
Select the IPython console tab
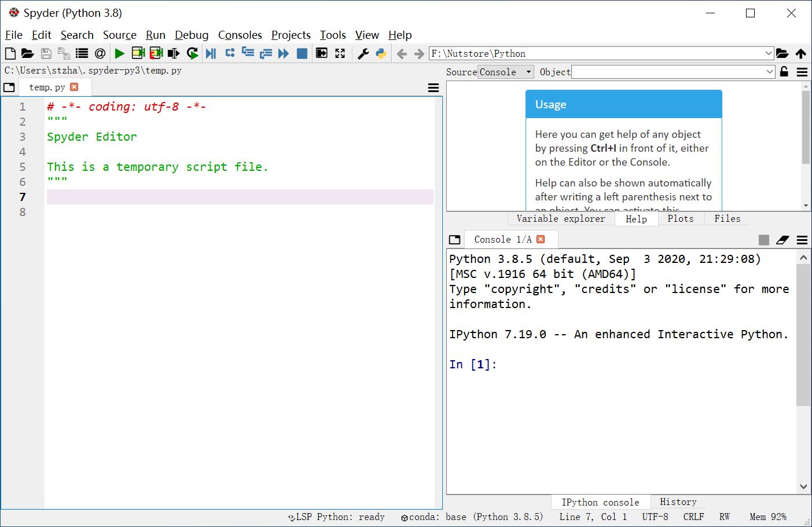[601, 502]
